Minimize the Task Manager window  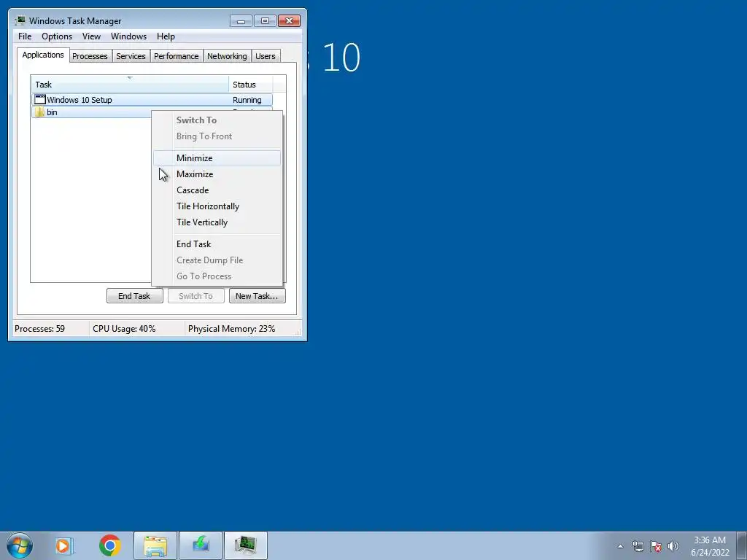click(241, 21)
